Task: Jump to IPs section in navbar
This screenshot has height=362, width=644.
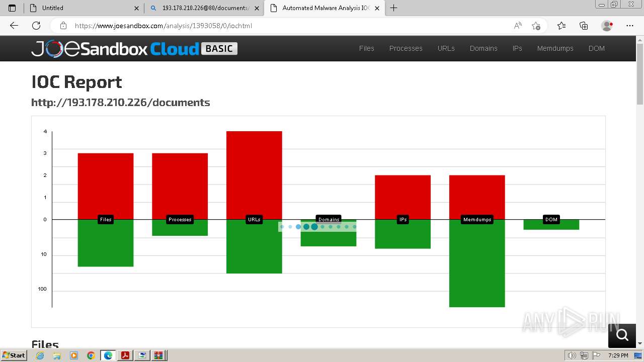Action: (517, 48)
